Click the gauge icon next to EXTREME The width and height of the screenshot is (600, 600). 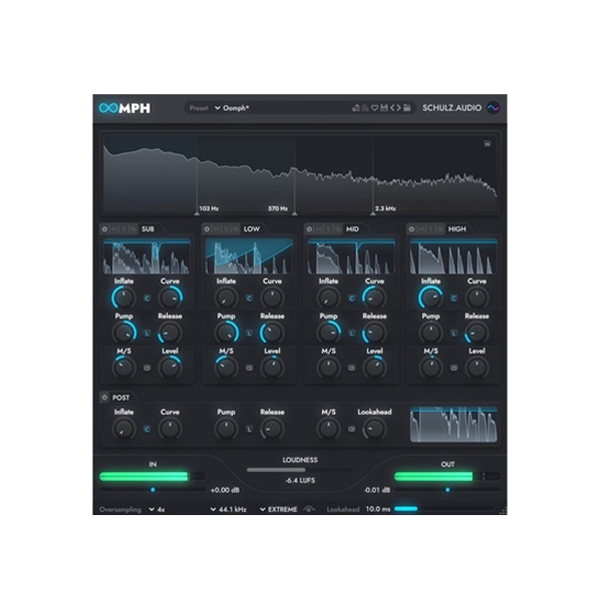click(309, 509)
